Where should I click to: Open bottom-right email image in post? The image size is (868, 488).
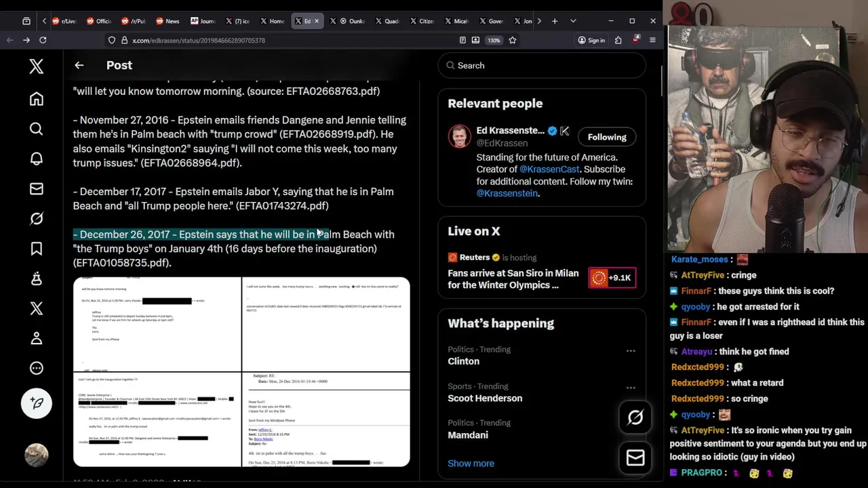326,420
